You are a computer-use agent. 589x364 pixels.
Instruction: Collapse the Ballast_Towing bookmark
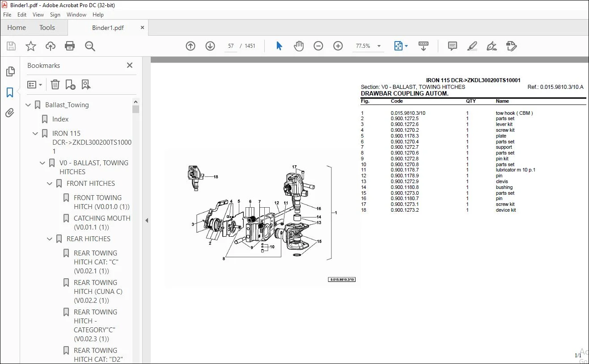(29, 105)
